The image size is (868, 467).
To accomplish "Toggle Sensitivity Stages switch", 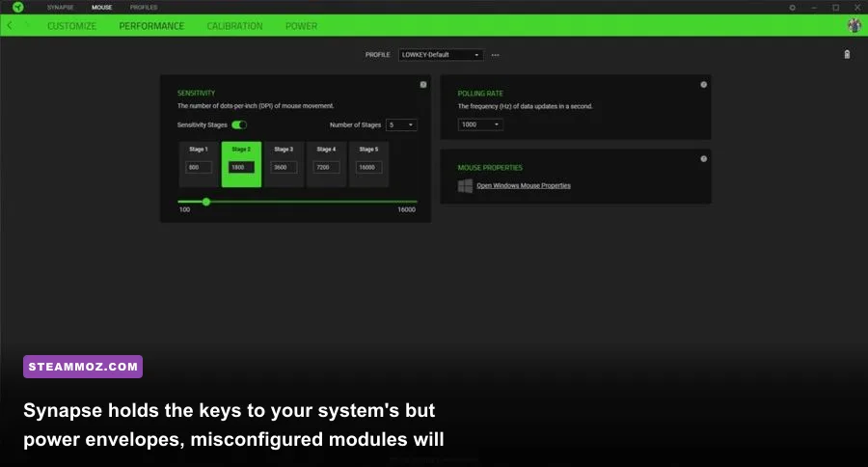I will coord(239,124).
